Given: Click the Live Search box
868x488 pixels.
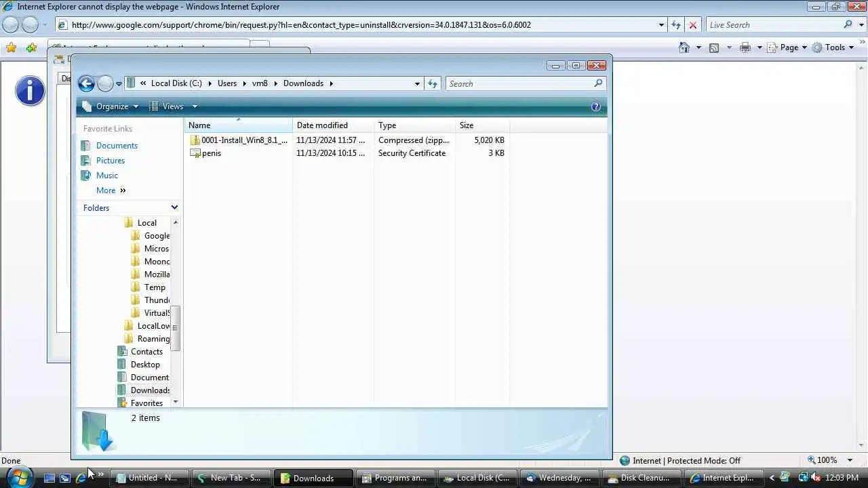Looking at the screenshot, I should click(x=773, y=25).
